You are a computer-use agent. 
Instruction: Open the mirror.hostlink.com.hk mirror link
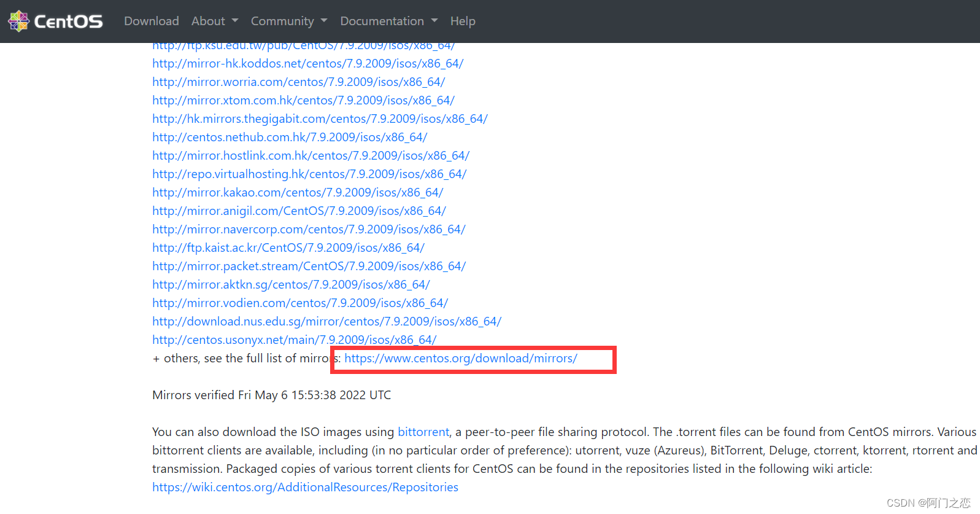point(311,155)
